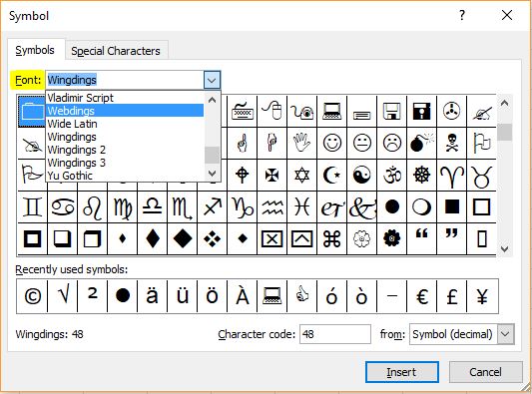
Task: Click the Insert button
Action: click(x=401, y=372)
